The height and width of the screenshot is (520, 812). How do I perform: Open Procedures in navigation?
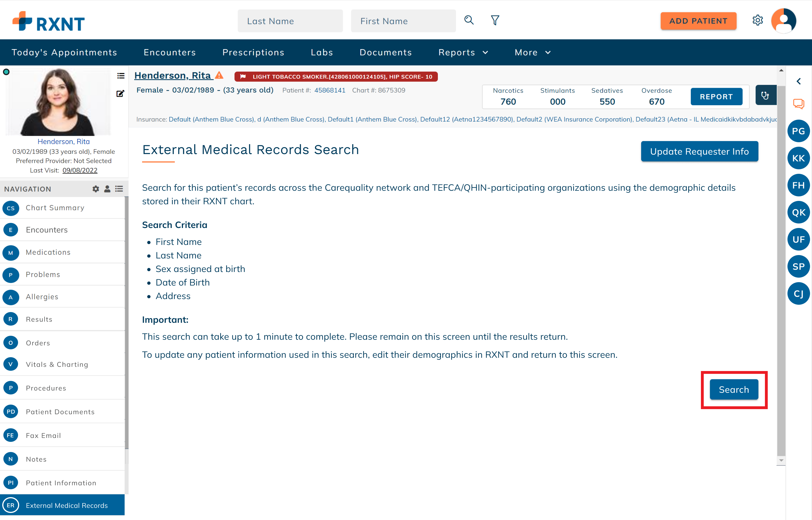62,388
